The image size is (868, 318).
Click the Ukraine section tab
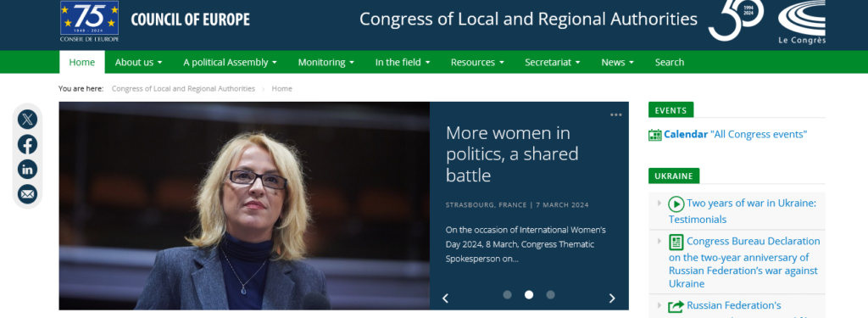(674, 176)
